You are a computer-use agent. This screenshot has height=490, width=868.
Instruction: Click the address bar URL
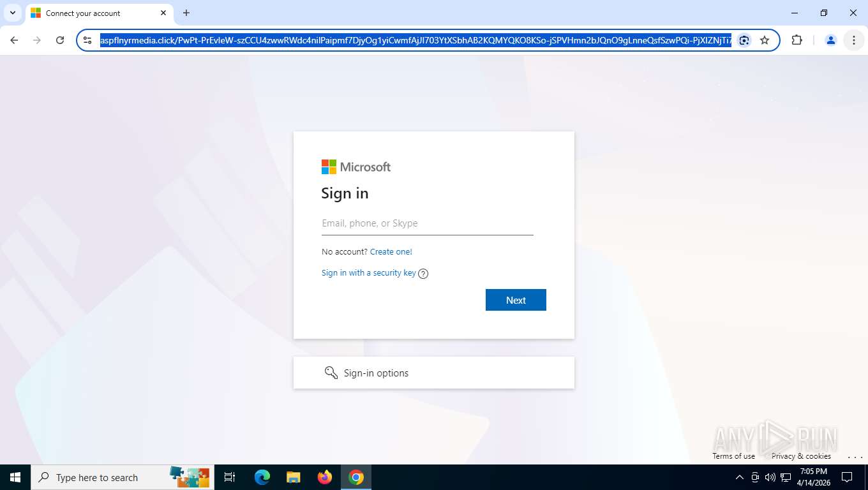pyautogui.click(x=415, y=40)
